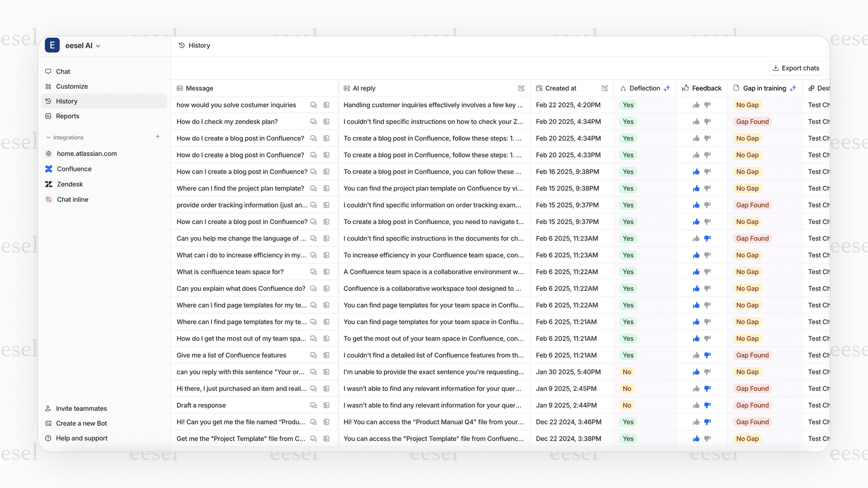Click Deflection 'Yes' tag on 'What is confluence team space for?' row
868x488 pixels.
tap(628, 272)
